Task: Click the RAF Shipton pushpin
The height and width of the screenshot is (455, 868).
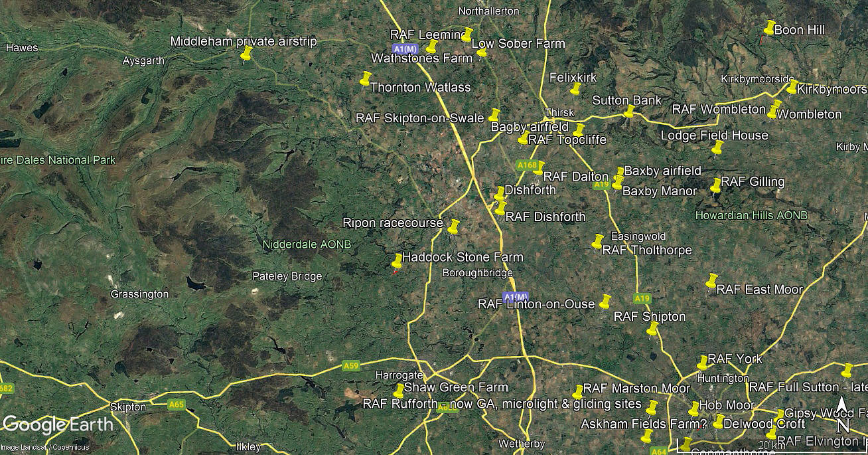Action: (652, 329)
